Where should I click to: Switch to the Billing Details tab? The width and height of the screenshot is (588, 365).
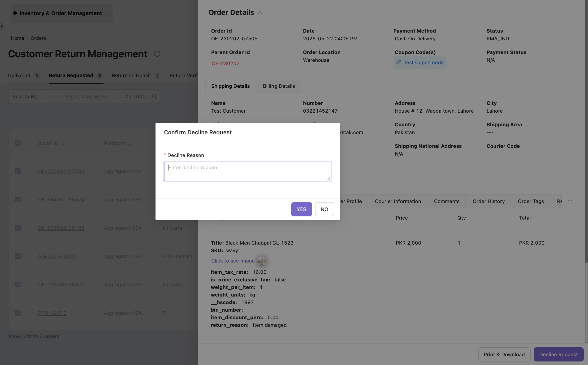[279, 86]
